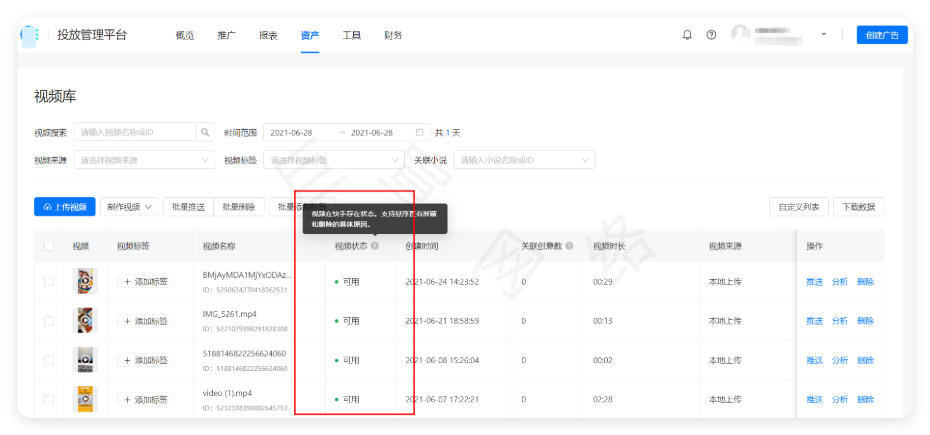Click the notification bell icon
930x435 pixels.
pos(687,34)
